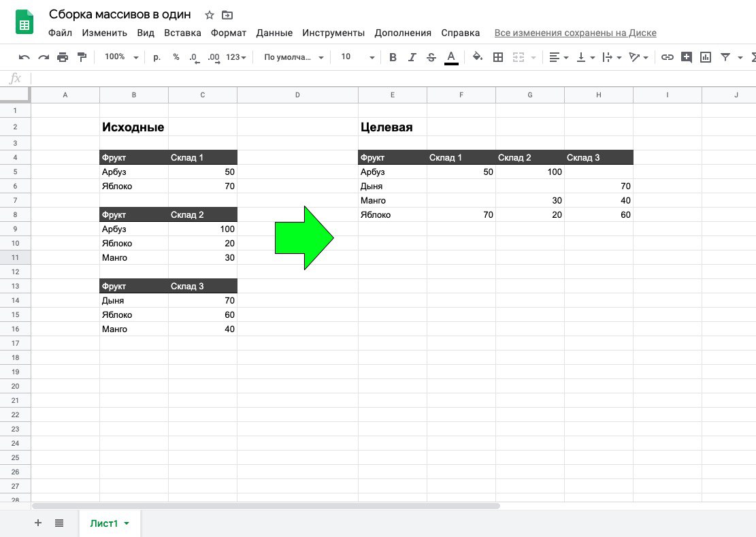This screenshot has height=537, width=756.
Task: Open the Инструменты menu
Action: 333,33
